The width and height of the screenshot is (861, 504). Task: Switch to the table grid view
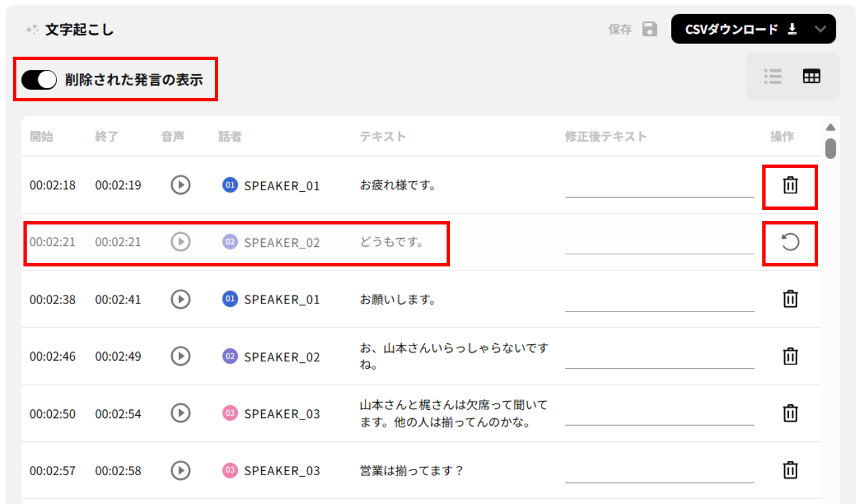(x=811, y=77)
